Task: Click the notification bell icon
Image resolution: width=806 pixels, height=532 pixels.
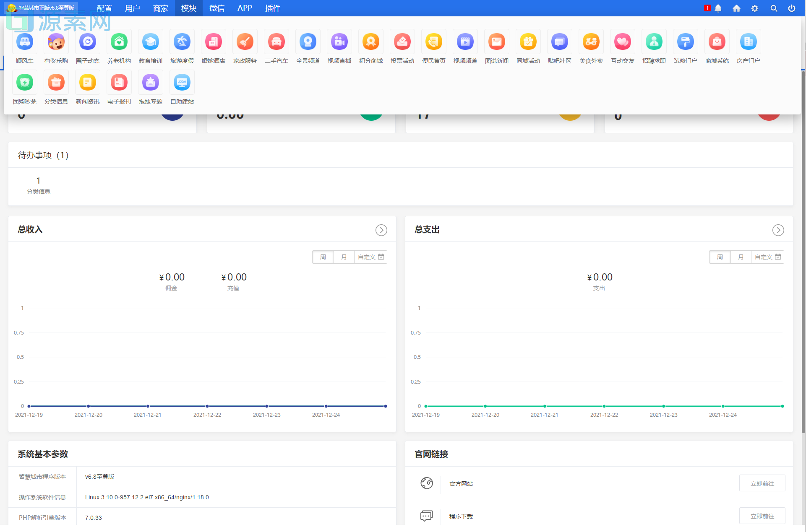Action: (718, 8)
